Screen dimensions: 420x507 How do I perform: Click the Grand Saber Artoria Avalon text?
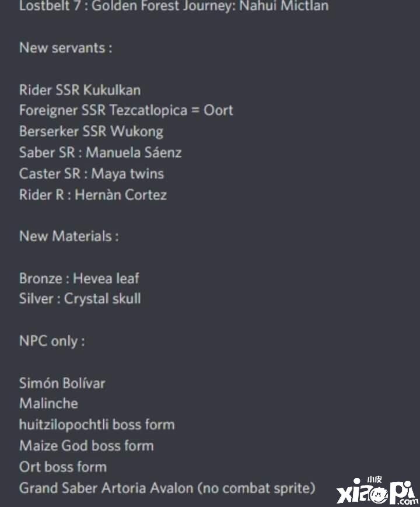(x=167, y=487)
